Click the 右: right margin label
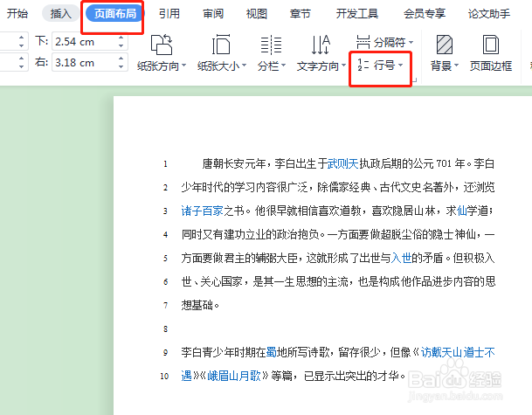The height and width of the screenshot is (415, 532). (42, 62)
